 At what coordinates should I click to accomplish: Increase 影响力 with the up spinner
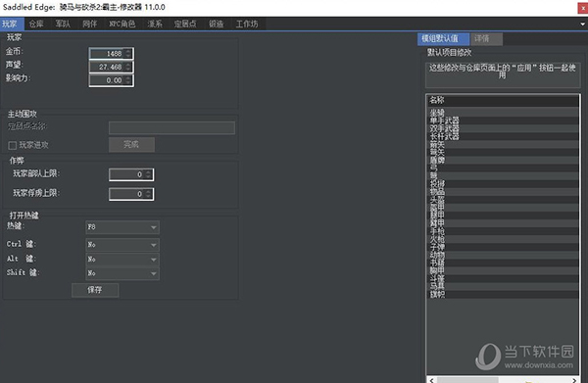[x=128, y=78]
